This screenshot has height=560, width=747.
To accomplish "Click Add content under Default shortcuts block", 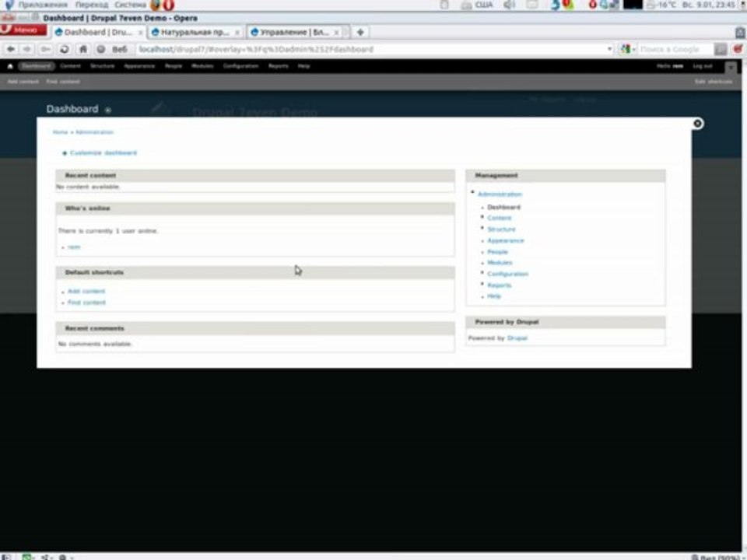I will (x=86, y=291).
